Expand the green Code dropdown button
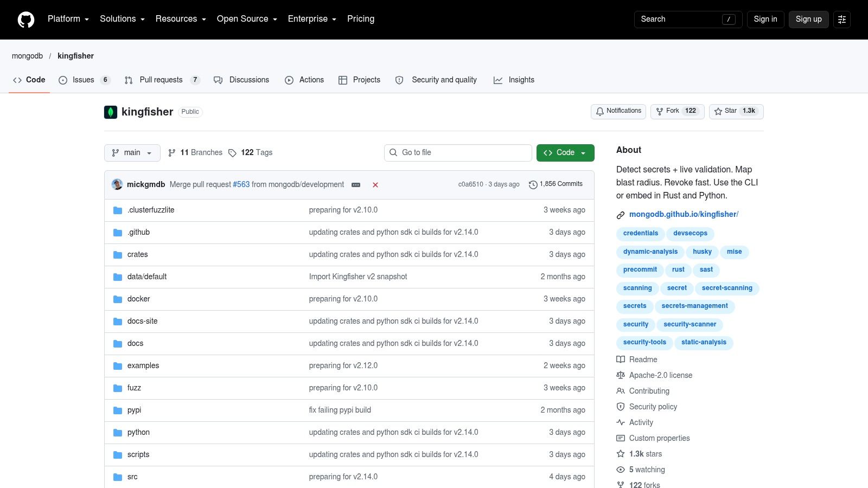Viewport: 868px width, 488px height. (x=565, y=153)
